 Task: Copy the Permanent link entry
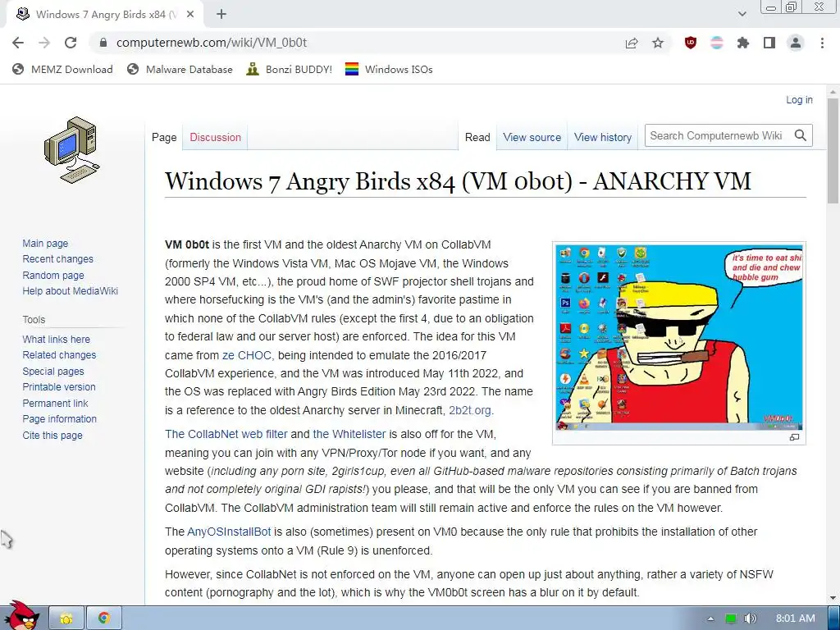point(55,404)
